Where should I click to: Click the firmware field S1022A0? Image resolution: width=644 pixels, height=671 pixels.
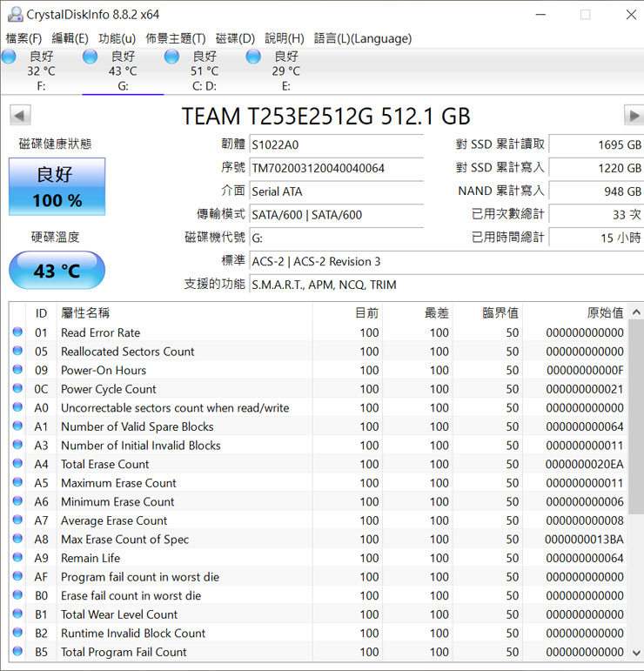pyautogui.click(x=336, y=144)
